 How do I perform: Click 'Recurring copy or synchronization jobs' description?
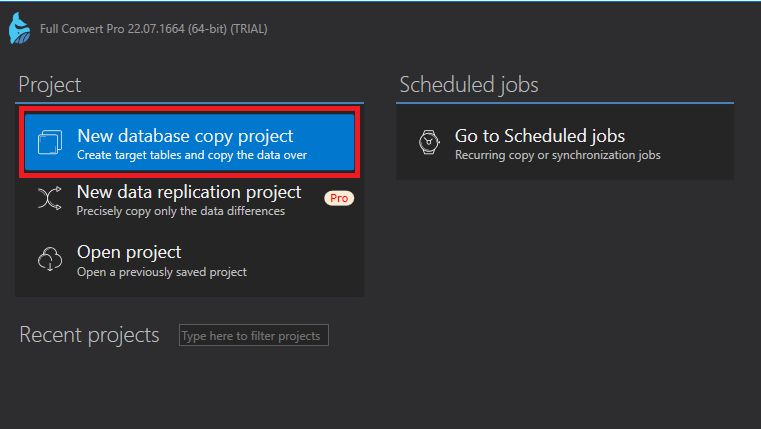pos(557,155)
